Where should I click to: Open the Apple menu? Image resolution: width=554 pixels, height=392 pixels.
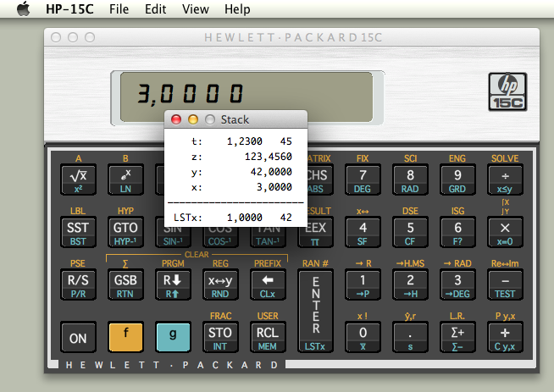(24, 8)
